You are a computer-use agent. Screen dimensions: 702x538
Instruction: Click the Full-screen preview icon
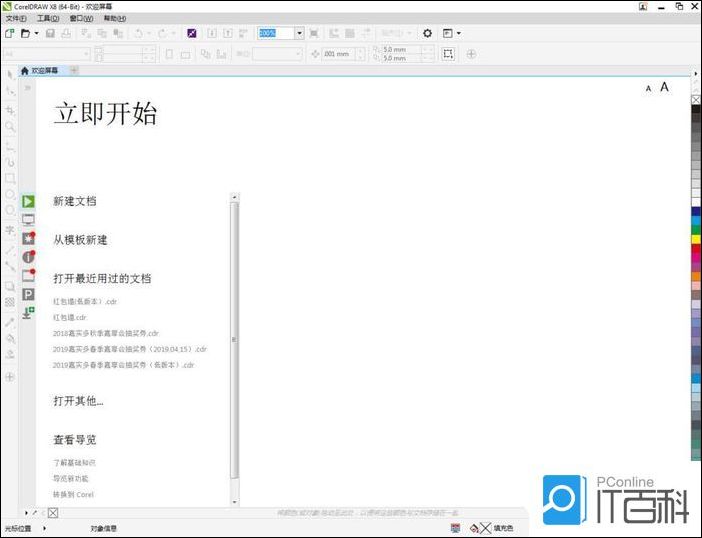click(314, 34)
